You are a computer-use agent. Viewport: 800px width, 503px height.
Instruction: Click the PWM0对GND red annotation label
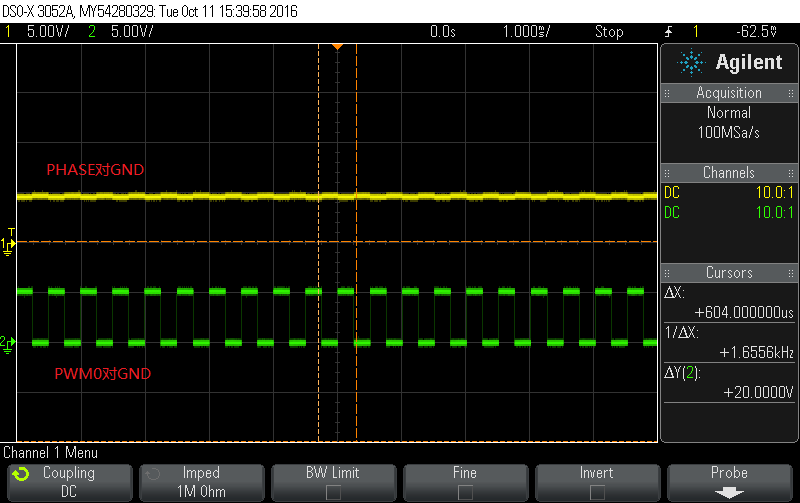coord(103,373)
